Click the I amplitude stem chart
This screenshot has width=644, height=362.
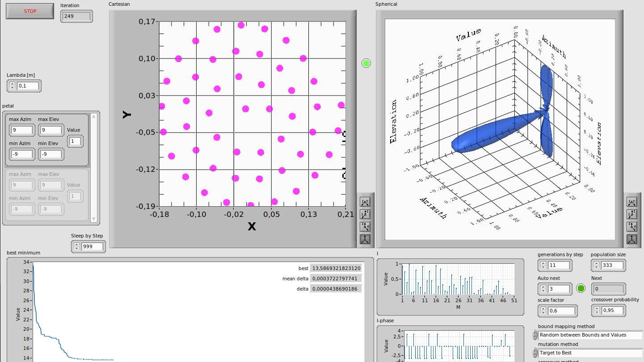pos(458,279)
